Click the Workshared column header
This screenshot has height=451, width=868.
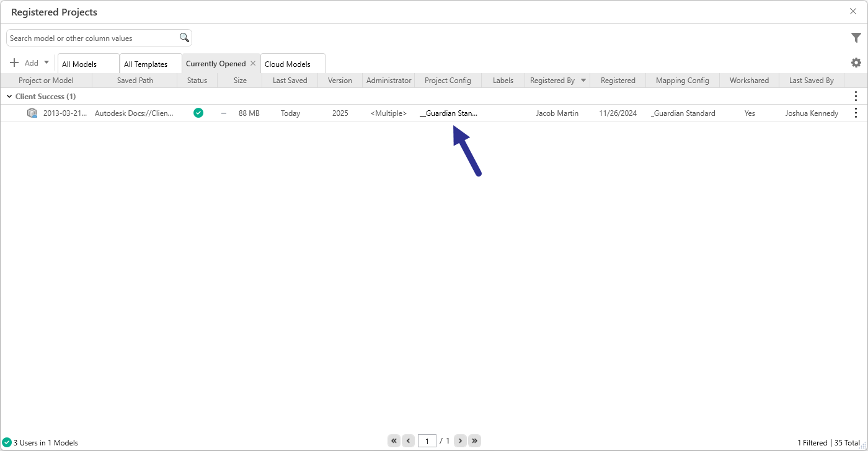point(749,81)
